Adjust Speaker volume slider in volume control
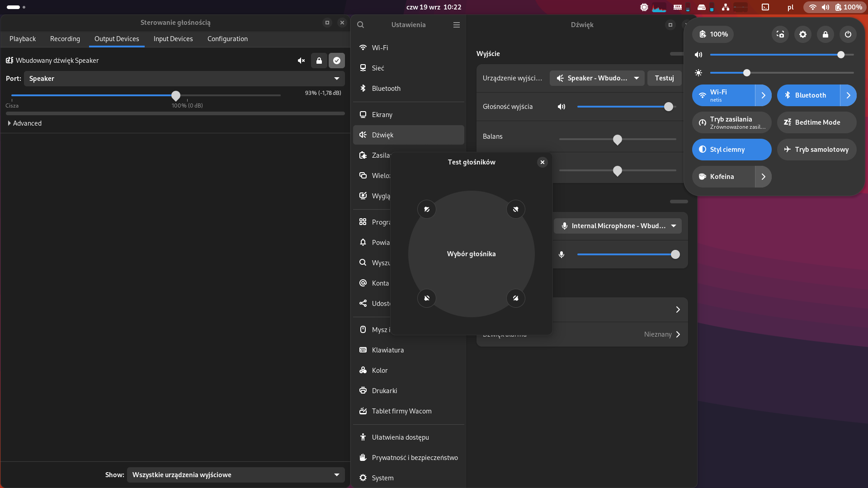The image size is (868, 488). tap(146, 95)
